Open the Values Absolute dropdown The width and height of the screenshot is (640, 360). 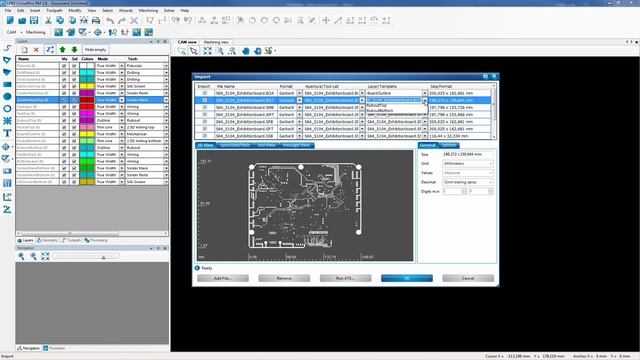[468, 173]
